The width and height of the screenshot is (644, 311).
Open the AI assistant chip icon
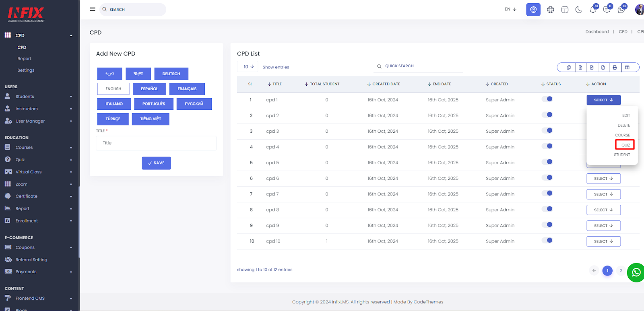(x=533, y=9)
